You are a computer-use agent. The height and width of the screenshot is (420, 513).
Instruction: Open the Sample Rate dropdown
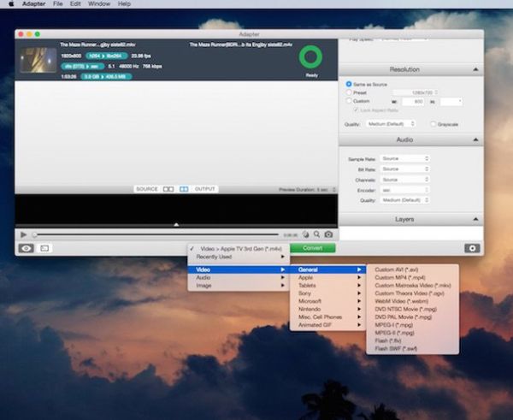404,158
